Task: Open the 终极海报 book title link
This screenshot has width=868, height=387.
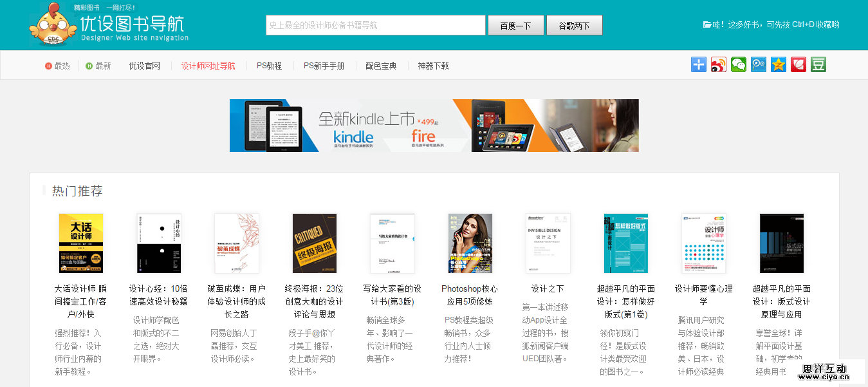Action: coord(314,301)
